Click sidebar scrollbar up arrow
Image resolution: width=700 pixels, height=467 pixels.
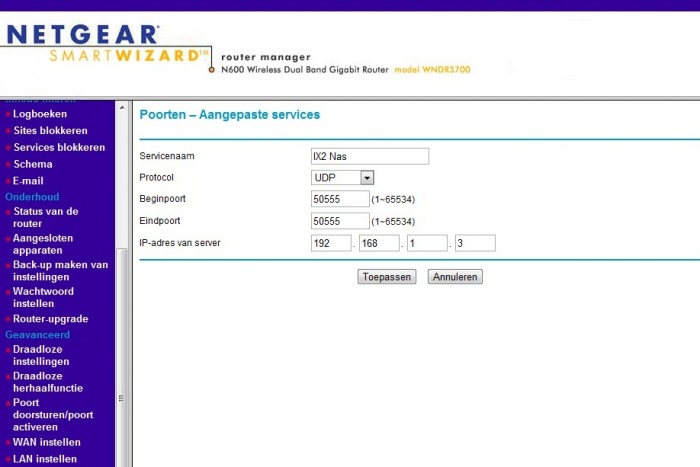(121, 108)
